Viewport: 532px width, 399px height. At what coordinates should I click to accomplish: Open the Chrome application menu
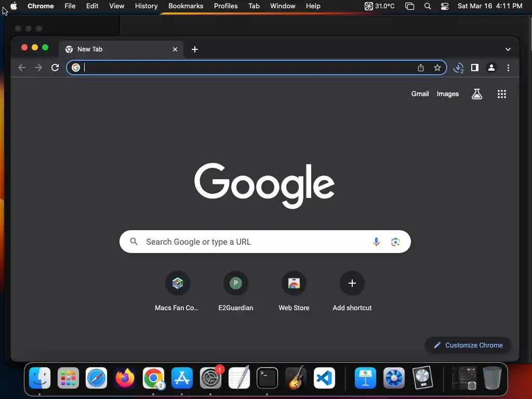(x=41, y=6)
